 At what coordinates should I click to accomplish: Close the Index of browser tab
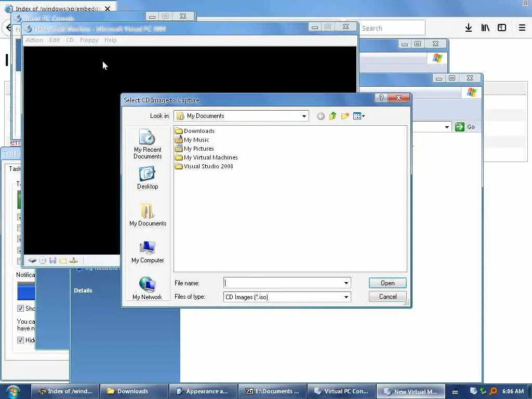click(108, 8)
